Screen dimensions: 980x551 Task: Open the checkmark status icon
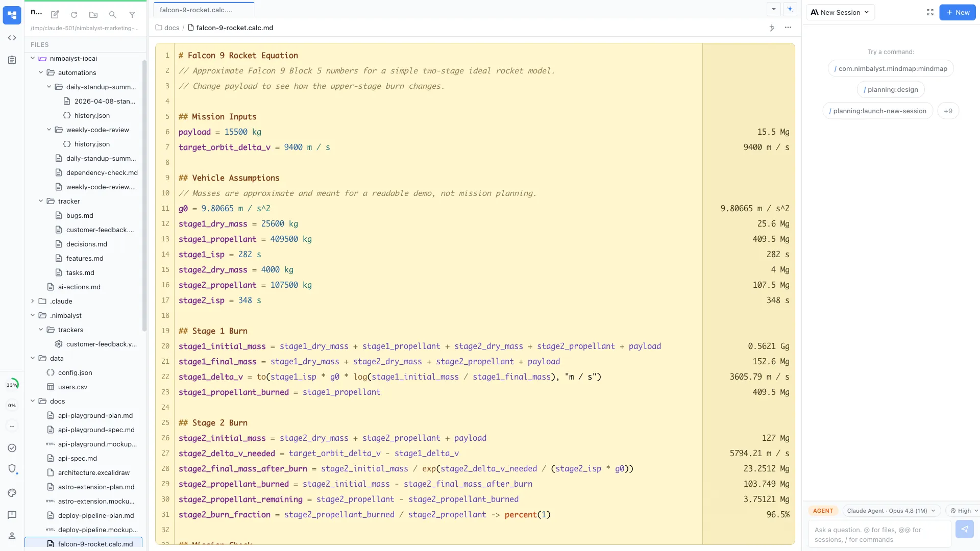tap(12, 448)
